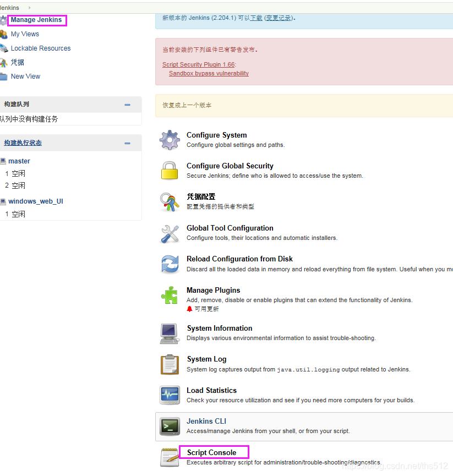Click the System Log clipboard icon
The height and width of the screenshot is (476, 453).
point(170,365)
